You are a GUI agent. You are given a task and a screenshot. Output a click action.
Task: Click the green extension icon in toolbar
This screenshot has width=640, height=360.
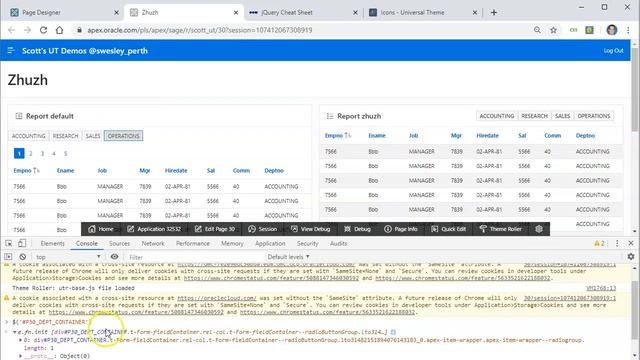click(x=589, y=30)
